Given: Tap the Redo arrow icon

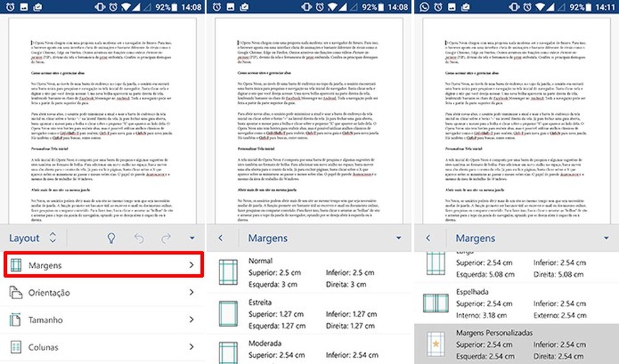Looking at the screenshot, I should [165, 238].
